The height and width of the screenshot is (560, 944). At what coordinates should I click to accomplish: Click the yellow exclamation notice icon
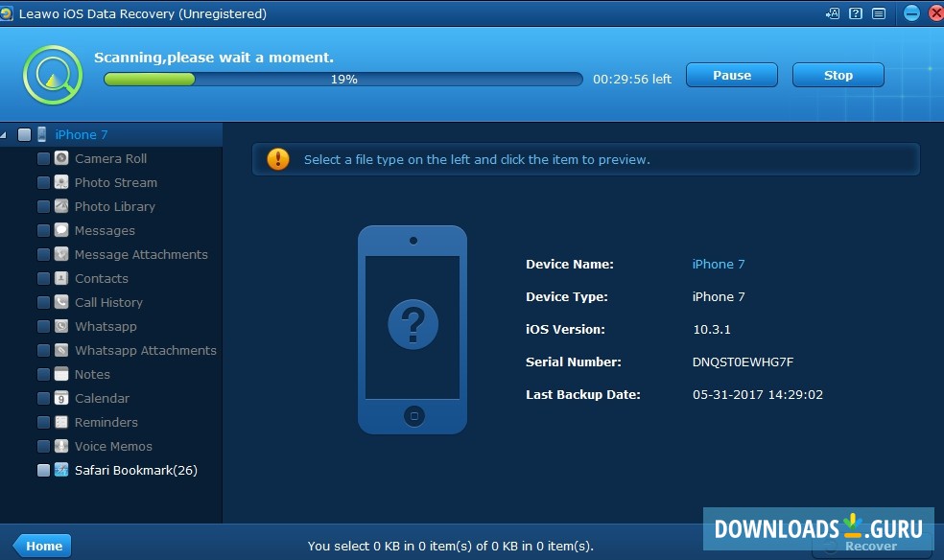point(278,159)
